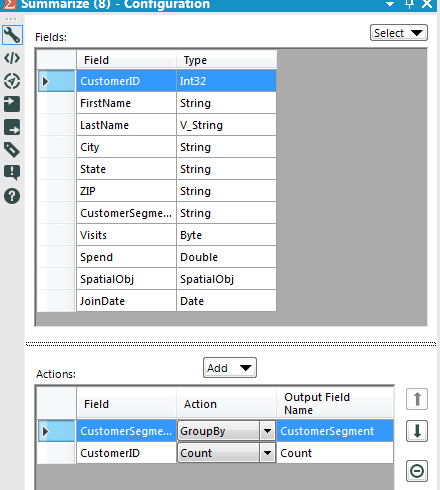
Task: Select the City field
Action: point(126,147)
